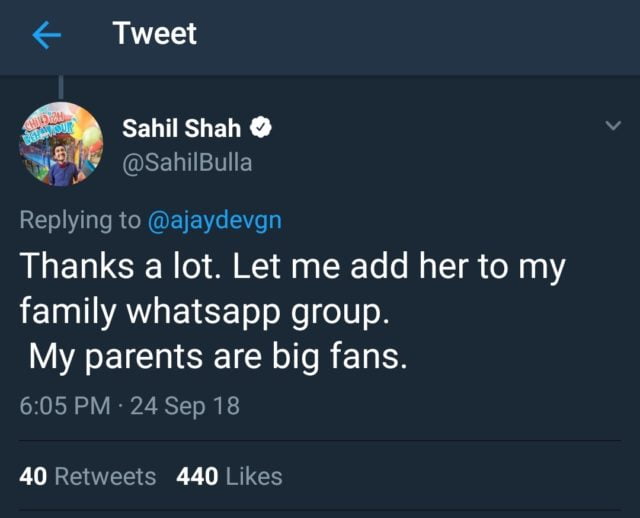Open Sahil Shah's profile picture
Image resolution: width=640 pixels, height=518 pixels.
(62, 144)
